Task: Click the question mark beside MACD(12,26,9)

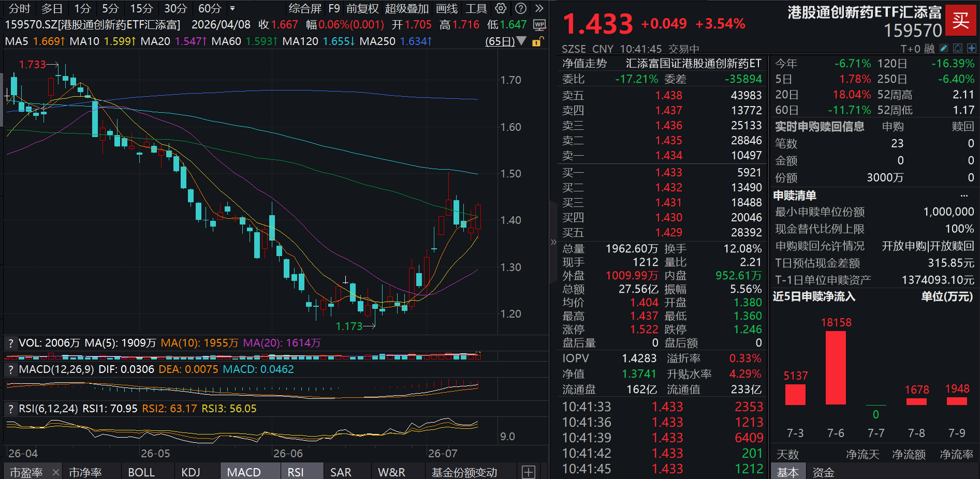Action: click(10, 369)
